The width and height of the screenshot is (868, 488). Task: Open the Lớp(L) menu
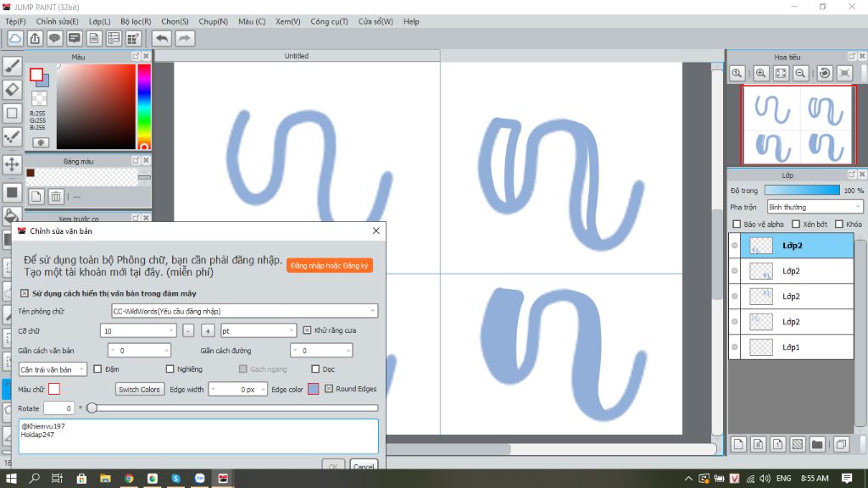point(100,21)
